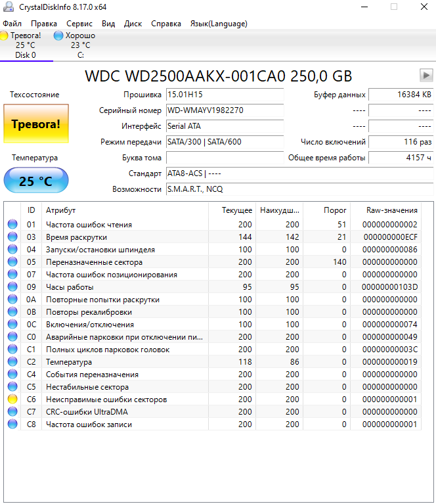This screenshot has height=504, width=436.
Task: Click status circle of 0B recalibration retries row
Action: (12, 311)
